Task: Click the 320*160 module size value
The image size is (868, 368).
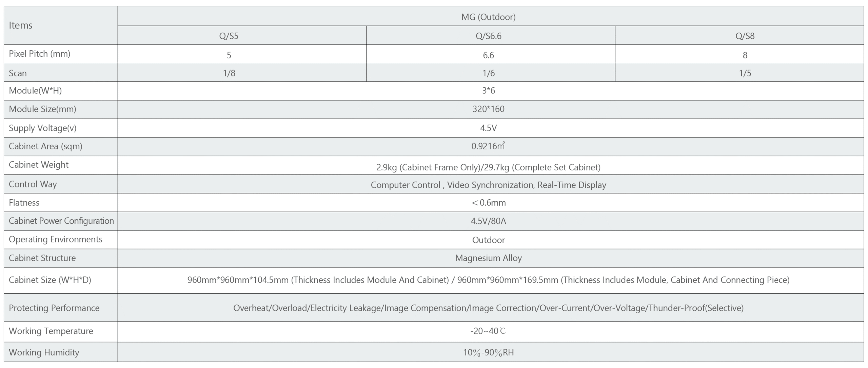Action: [x=488, y=109]
